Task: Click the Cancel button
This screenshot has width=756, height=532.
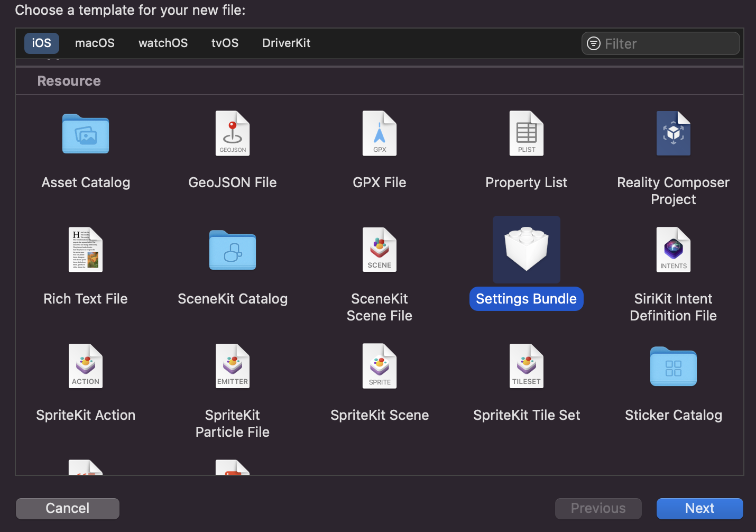Action: (x=68, y=508)
